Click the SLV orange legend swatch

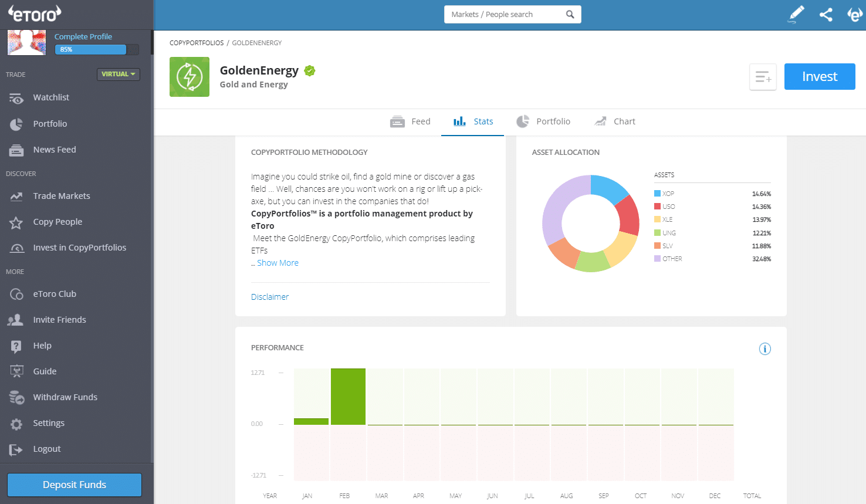pos(657,246)
